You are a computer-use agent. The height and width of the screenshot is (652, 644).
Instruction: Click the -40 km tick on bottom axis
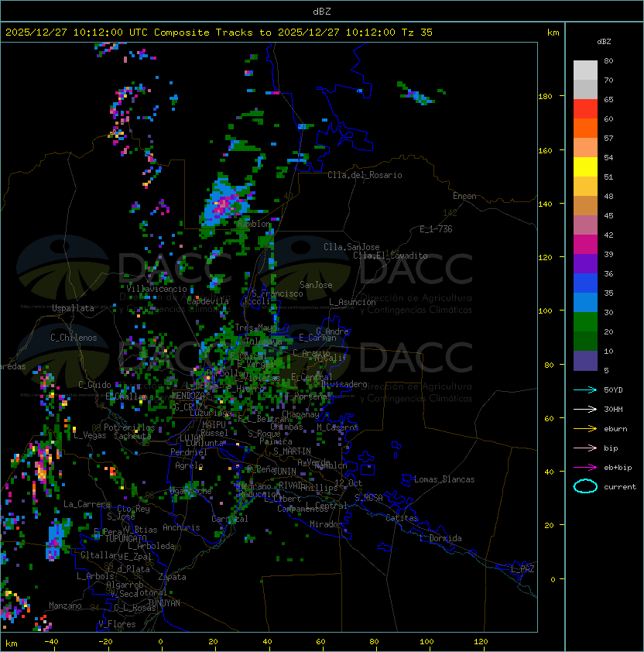coord(51,641)
